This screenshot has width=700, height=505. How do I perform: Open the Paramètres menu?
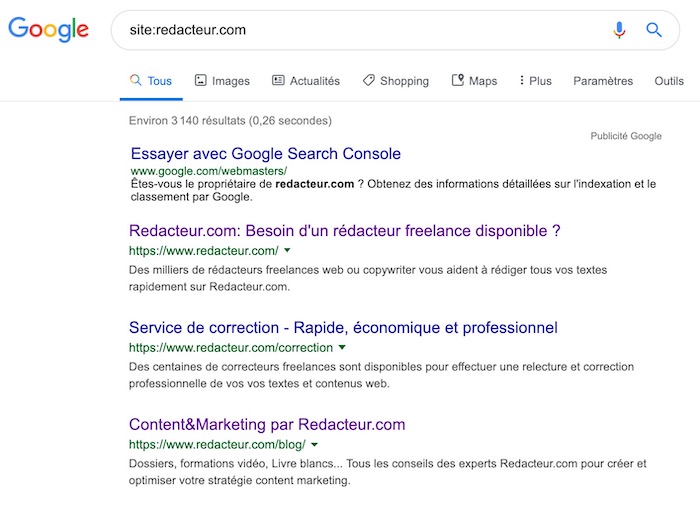(x=603, y=81)
